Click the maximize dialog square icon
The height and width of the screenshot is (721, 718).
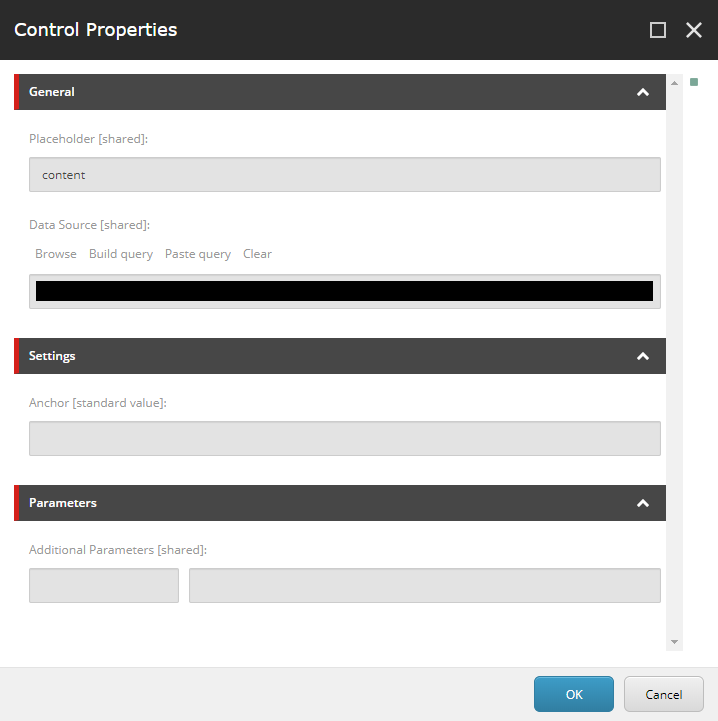[x=658, y=30]
